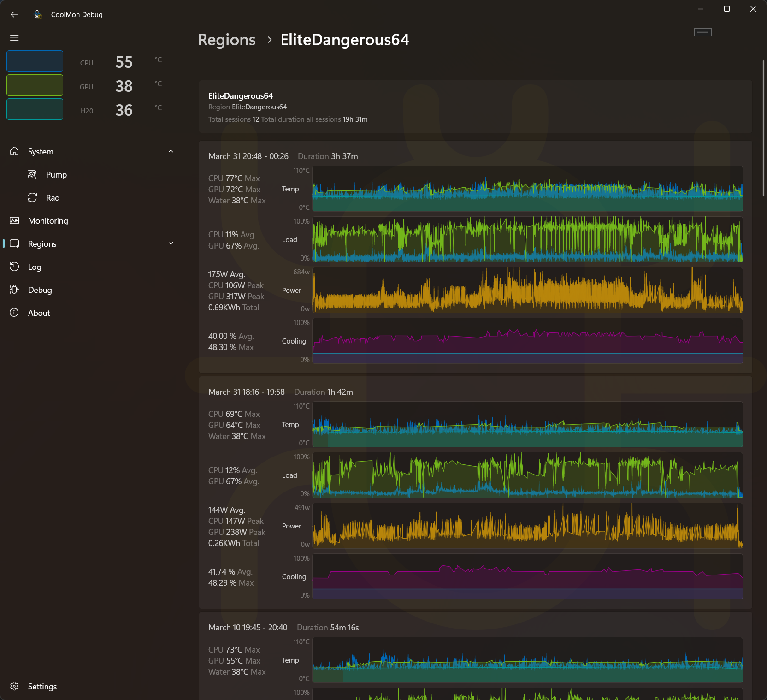
Task: Click session header March 31 18:16 - 19:58
Action: [247, 392]
